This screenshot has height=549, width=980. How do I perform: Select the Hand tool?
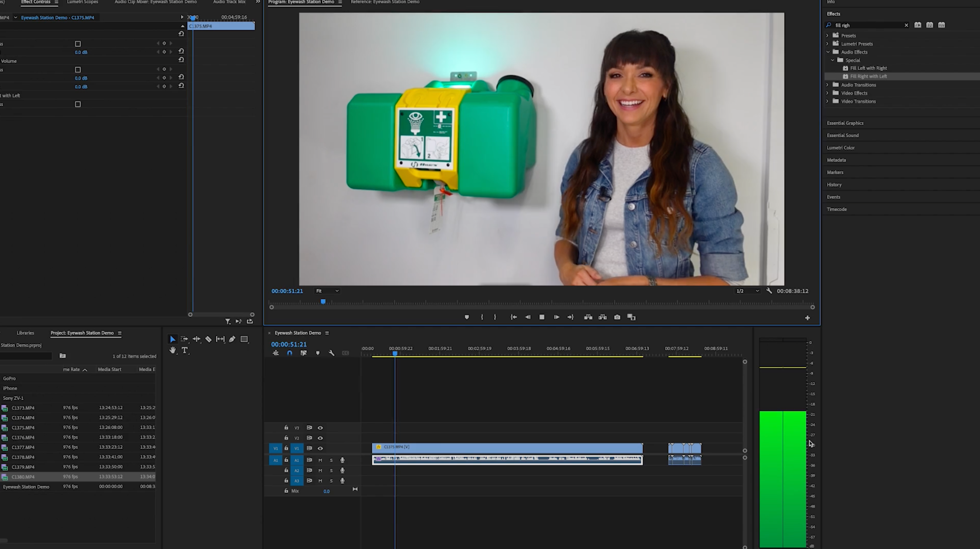click(173, 350)
